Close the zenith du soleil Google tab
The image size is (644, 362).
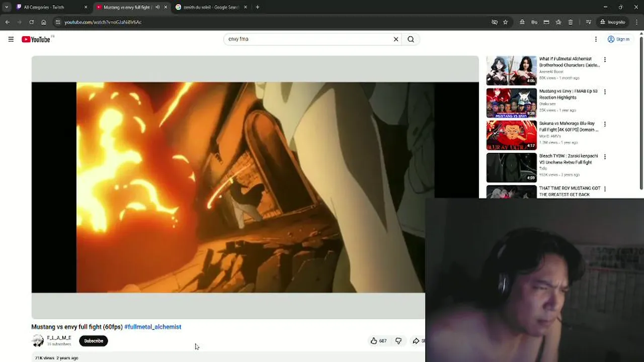[x=245, y=7]
